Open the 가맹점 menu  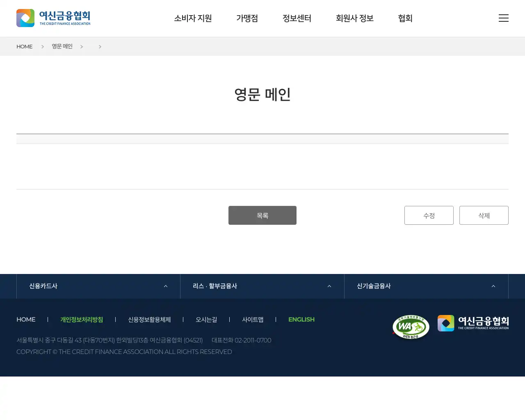point(247,18)
